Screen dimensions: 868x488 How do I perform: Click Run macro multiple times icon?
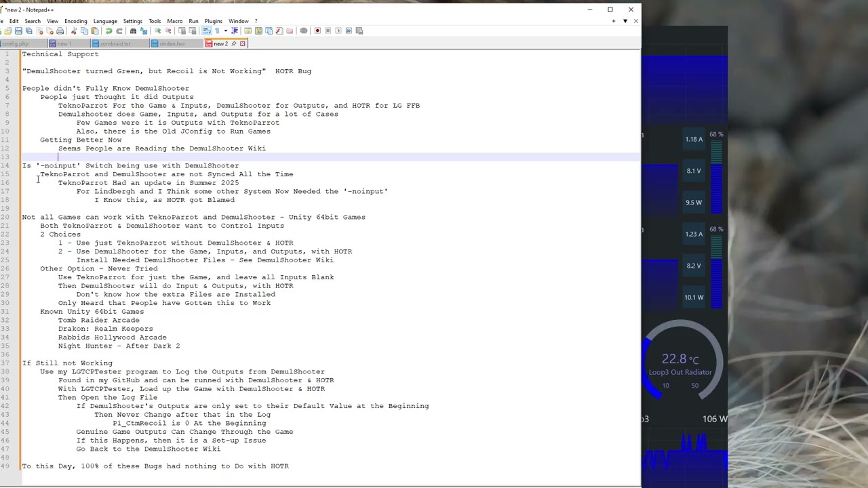click(349, 30)
